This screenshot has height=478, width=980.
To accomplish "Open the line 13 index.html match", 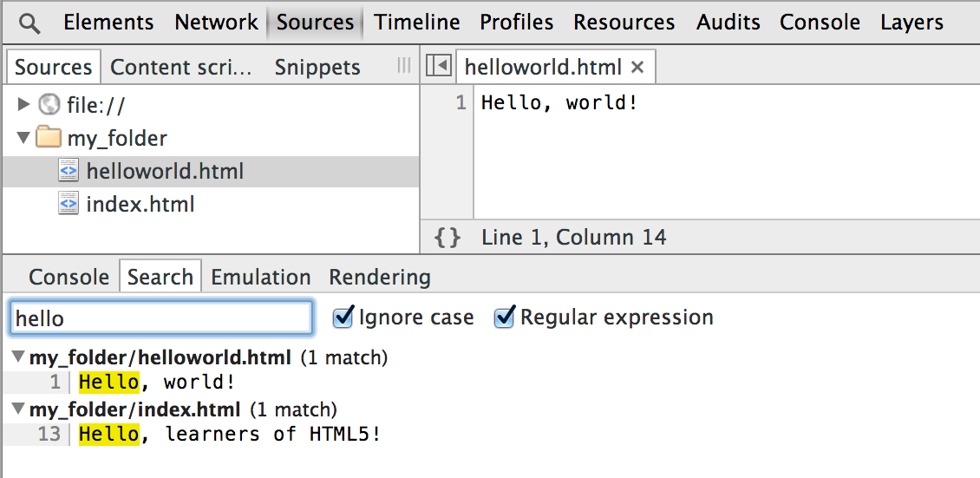I will [230, 434].
